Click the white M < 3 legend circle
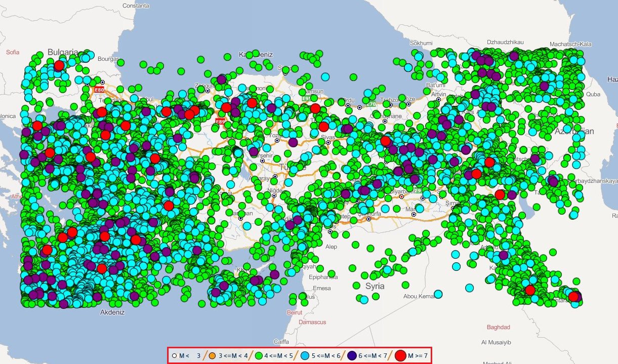 [175, 356]
